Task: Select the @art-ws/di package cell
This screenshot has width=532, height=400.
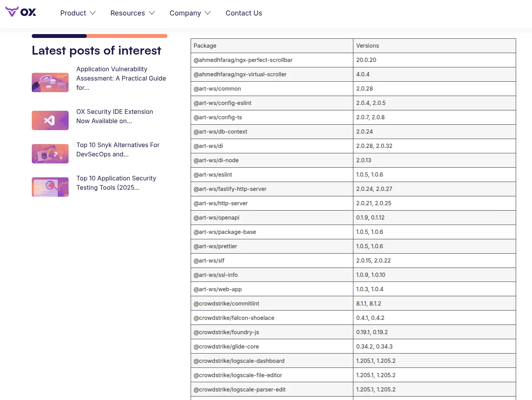Action: (x=272, y=146)
